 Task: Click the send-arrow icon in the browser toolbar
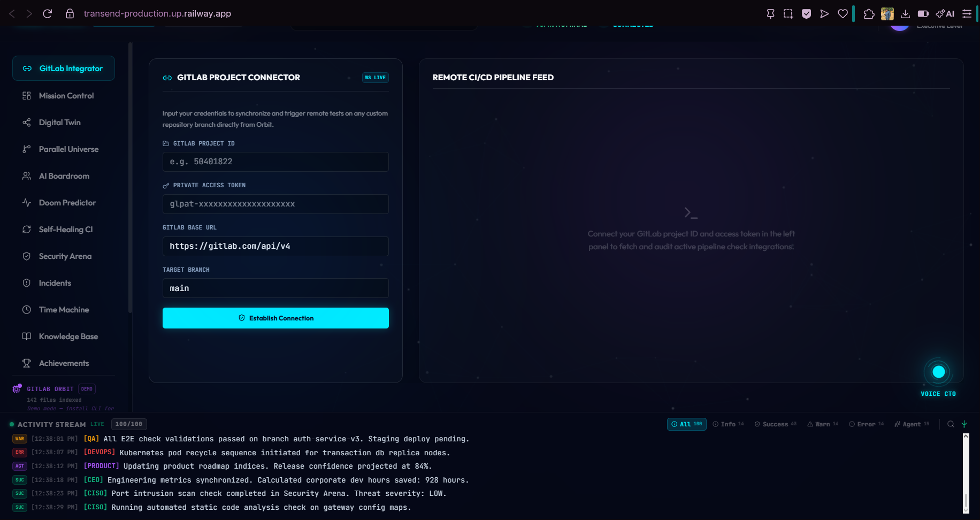(824, 13)
